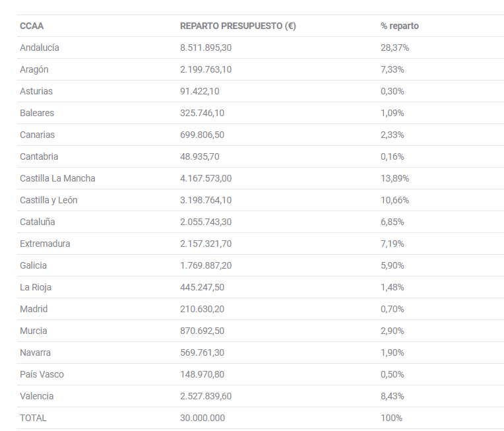Click the País Vasco row label
Screen dimensions: 504x431
pyautogui.click(x=42, y=374)
